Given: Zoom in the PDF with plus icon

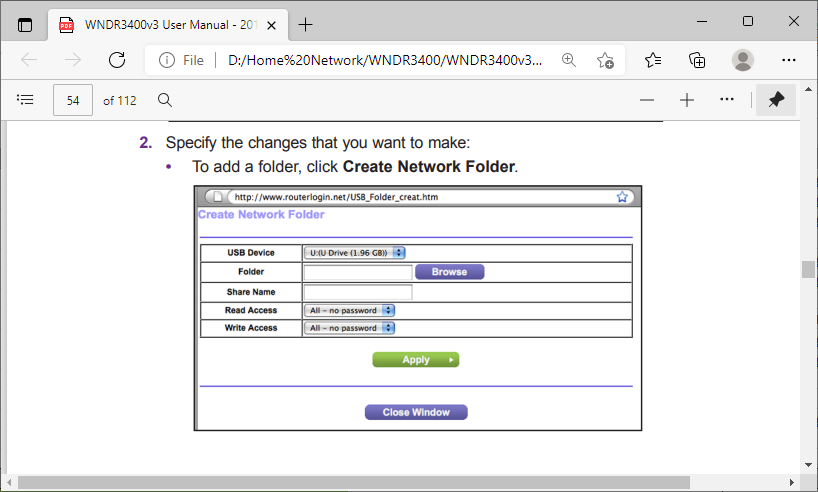Looking at the screenshot, I should pyautogui.click(x=687, y=100).
